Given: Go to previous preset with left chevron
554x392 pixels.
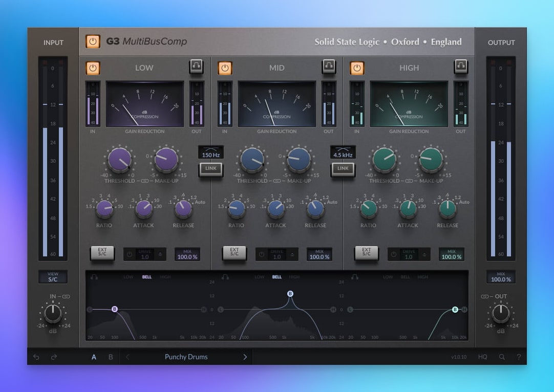Looking at the screenshot, I should pyautogui.click(x=127, y=357).
